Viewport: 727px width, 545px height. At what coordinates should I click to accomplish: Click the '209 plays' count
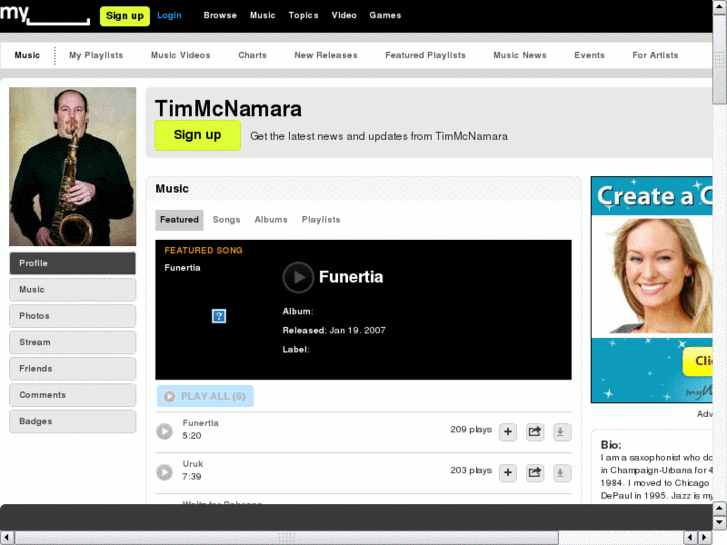point(471,430)
